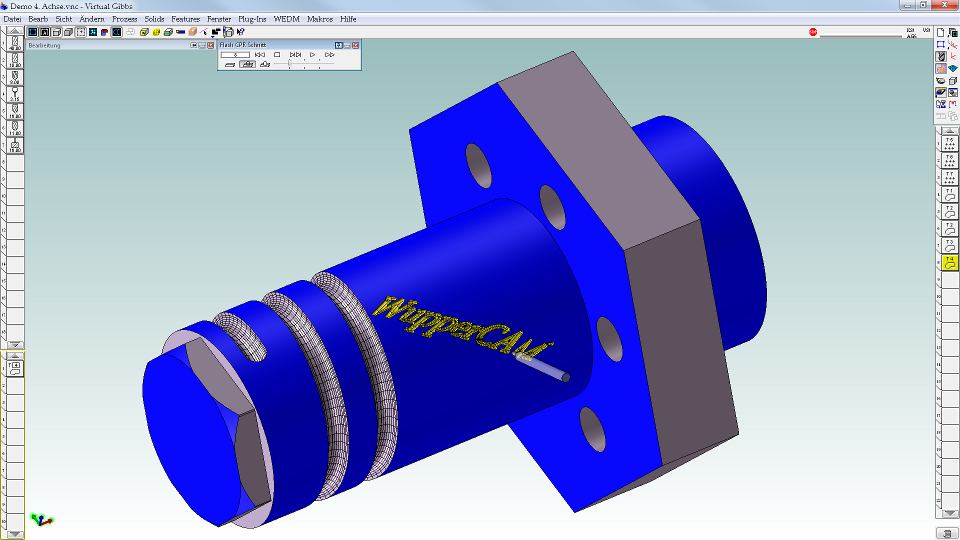Toggle the flat stock view icon in render panel
The width and height of the screenshot is (960, 540).
pyautogui.click(x=230, y=64)
